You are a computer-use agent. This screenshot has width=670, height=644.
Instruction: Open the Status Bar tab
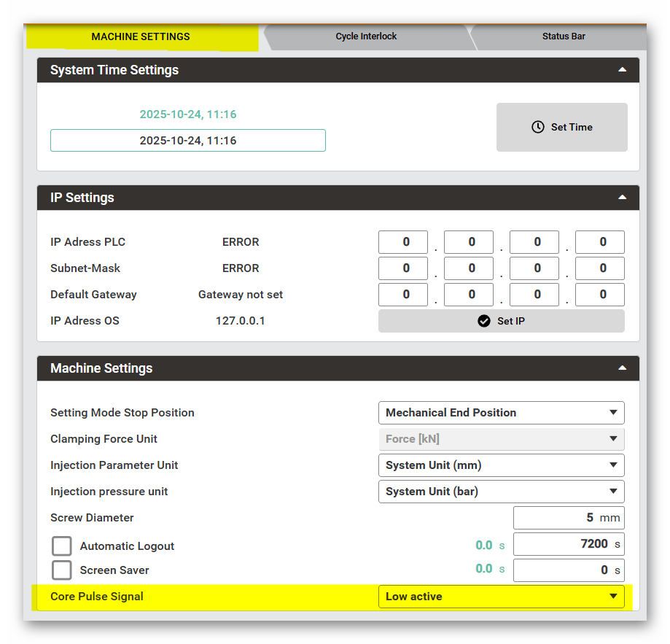click(563, 36)
